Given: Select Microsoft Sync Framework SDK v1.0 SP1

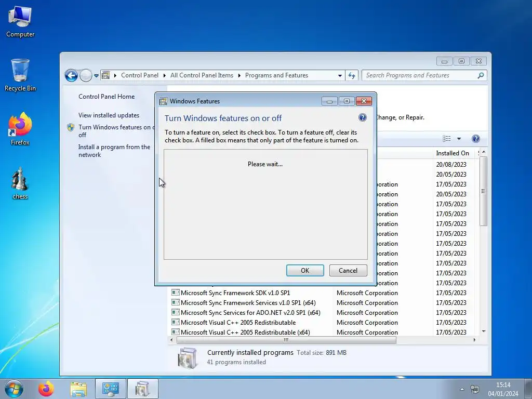Looking at the screenshot, I should point(235,293).
